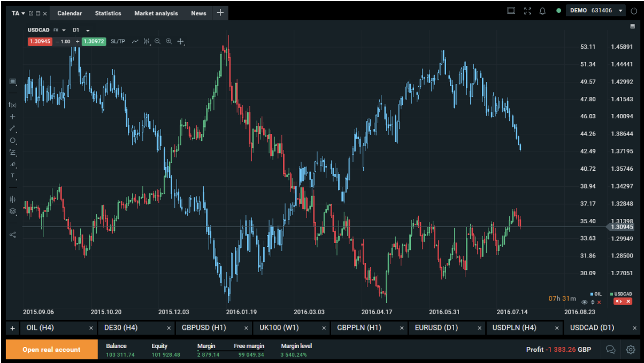Click the green 1.30972 buy button
Screen dimensions: 644x363
coord(94,41)
